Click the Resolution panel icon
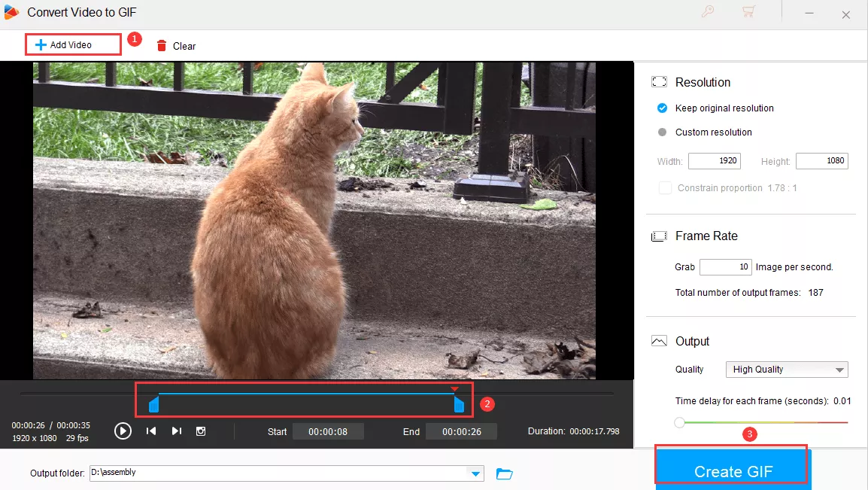868x490 pixels. pyautogui.click(x=659, y=81)
